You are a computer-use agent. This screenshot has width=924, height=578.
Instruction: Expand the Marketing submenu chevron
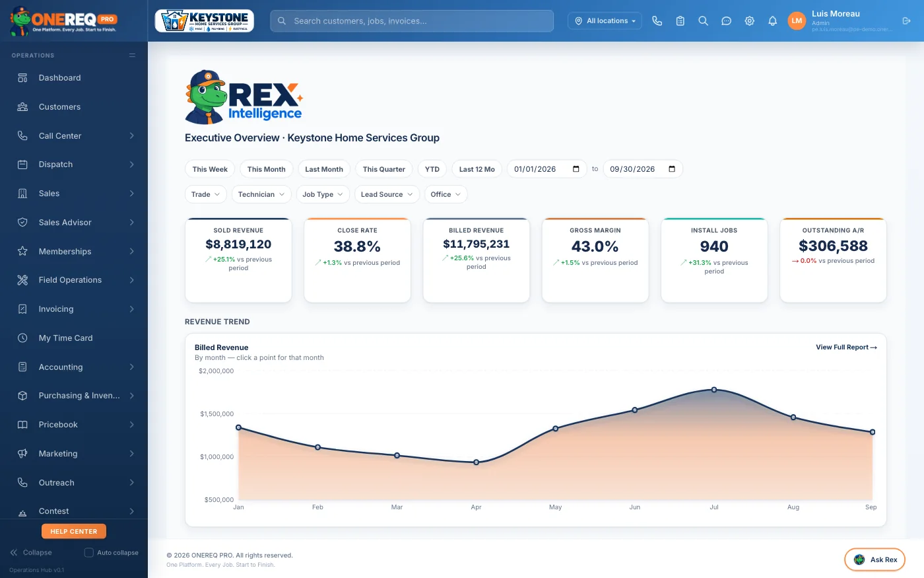click(x=131, y=454)
